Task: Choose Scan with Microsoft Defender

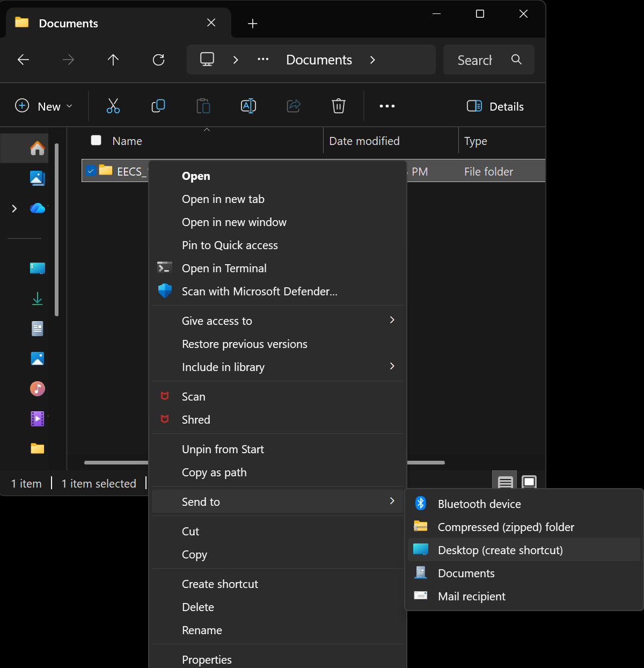Action: tap(277, 292)
